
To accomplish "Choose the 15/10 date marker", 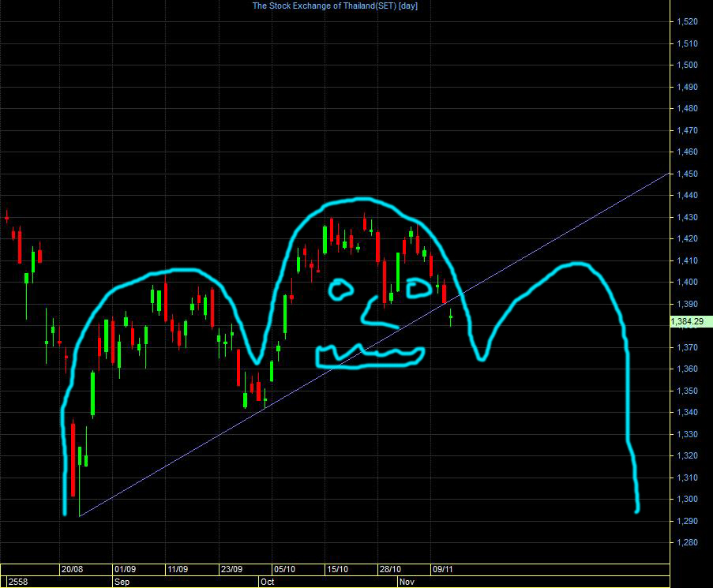I will (x=337, y=569).
